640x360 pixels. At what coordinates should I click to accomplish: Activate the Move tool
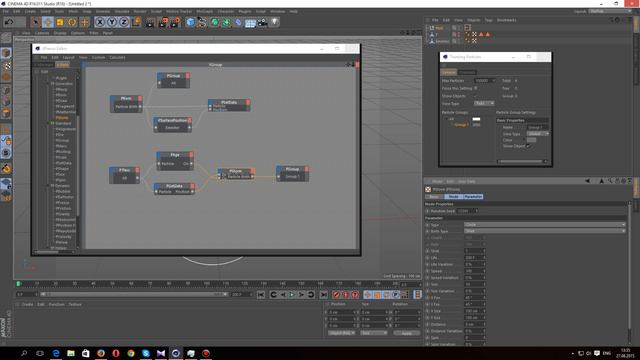(47, 22)
